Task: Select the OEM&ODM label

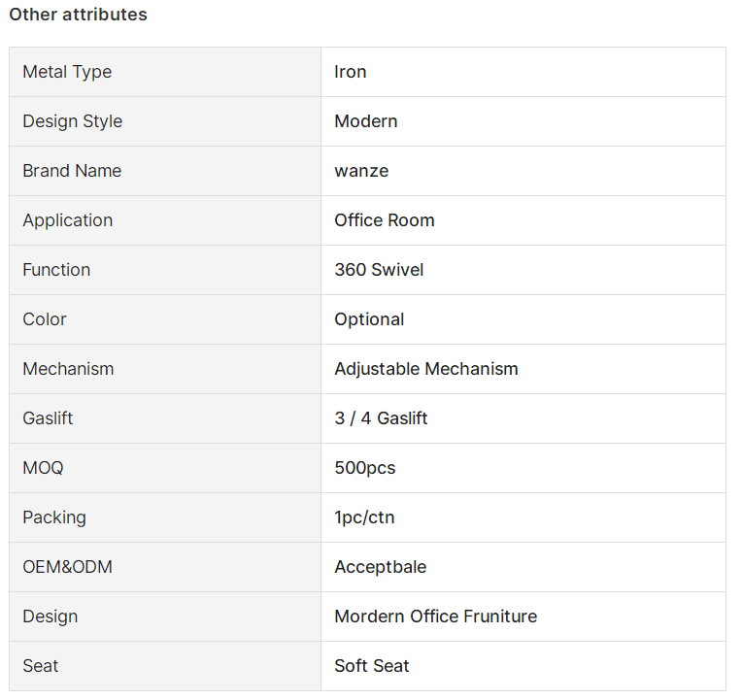Action: click(x=68, y=567)
